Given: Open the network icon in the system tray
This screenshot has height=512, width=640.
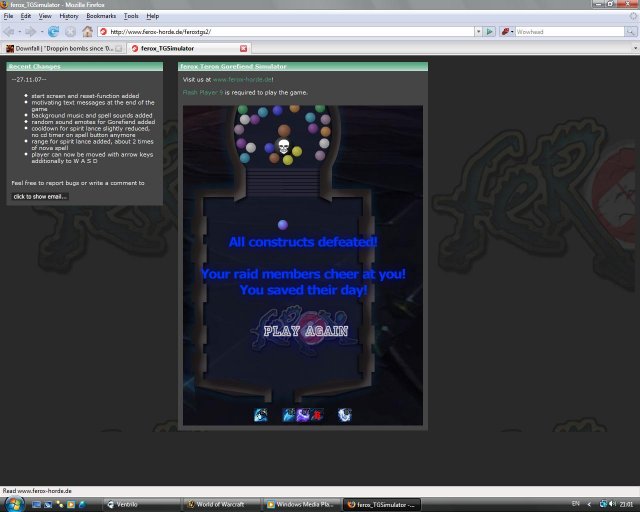Looking at the screenshot, I should [x=603, y=504].
